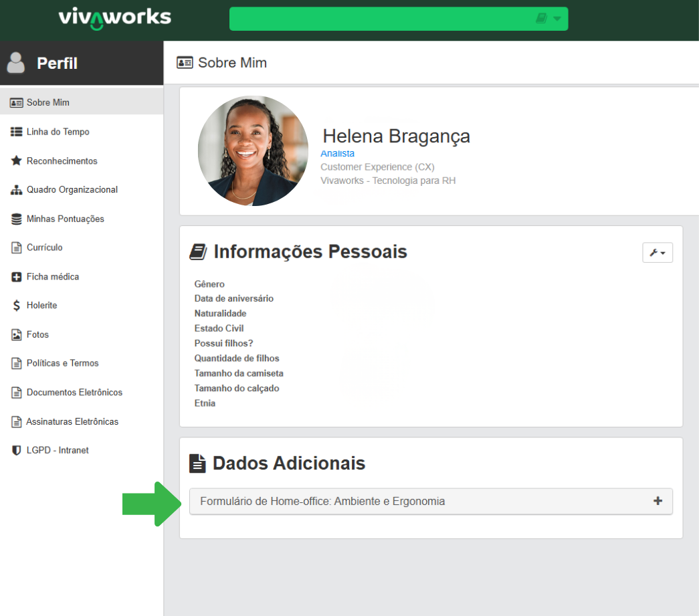The height and width of the screenshot is (616, 699).
Task: Click the Minhas Pontuações coins icon
Action: coord(17,219)
